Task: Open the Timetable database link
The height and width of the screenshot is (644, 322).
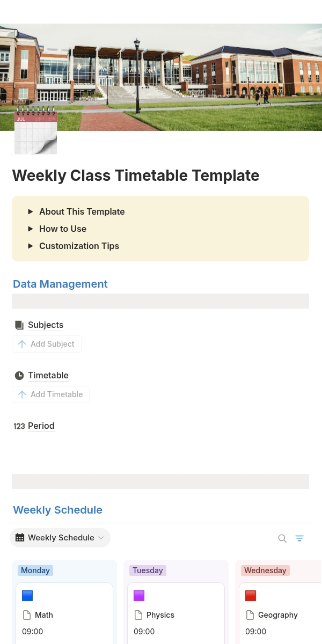Action: pyautogui.click(x=48, y=376)
